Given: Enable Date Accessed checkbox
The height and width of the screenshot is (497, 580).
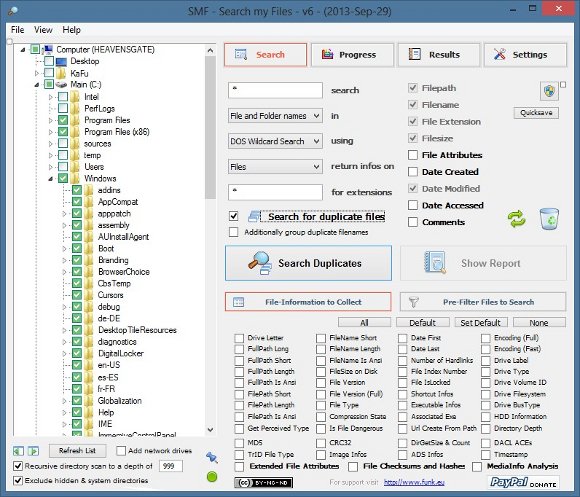Looking at the screenshot, I should 413,205.
